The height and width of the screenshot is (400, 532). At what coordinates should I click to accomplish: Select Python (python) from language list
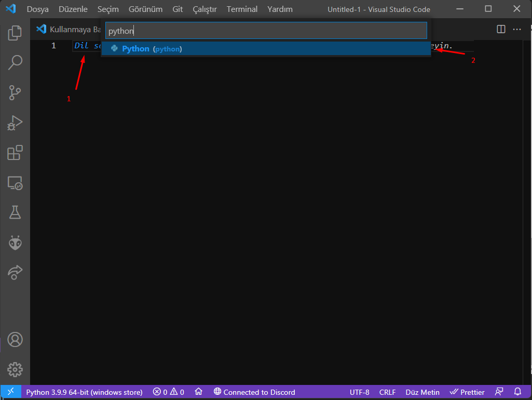coord(266,48)
